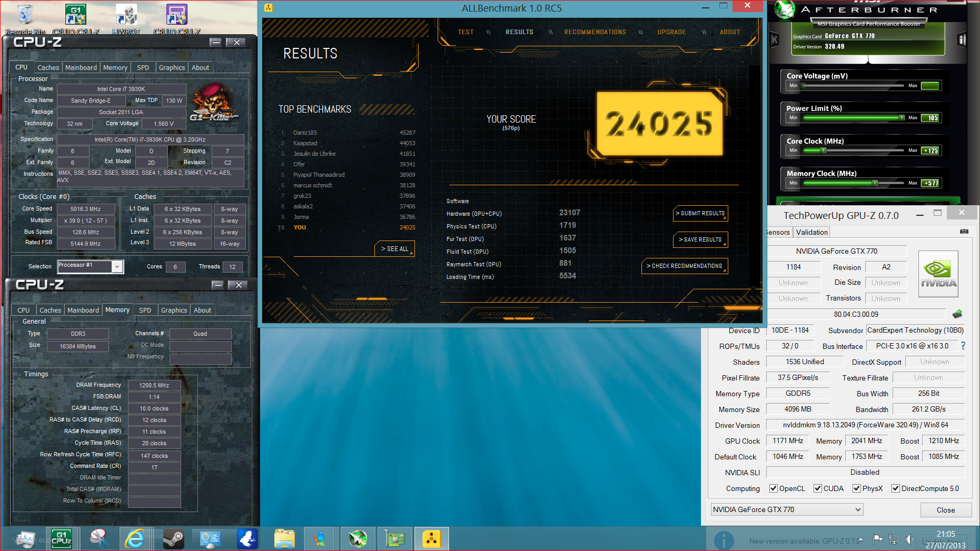Click SEE ALL under top benchmarks
The width and height of the screenshot is (980, 551).
(x=395, y=248)
